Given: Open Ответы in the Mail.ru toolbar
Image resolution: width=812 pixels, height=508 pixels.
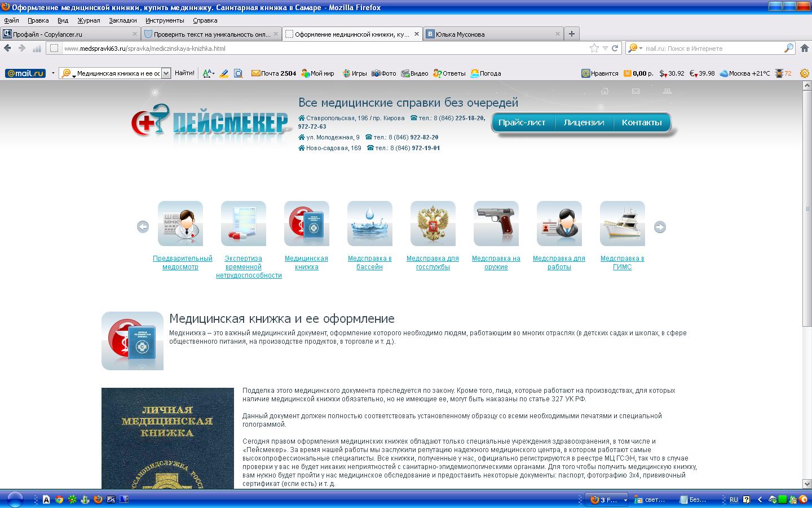Looking at the screenshot, I should 449,73.
